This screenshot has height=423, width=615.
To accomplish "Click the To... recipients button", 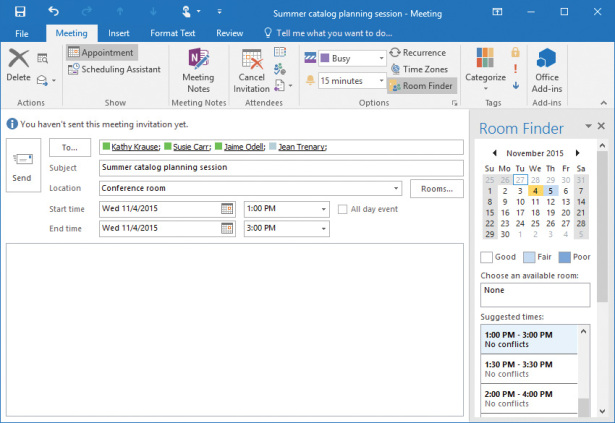I will tap(69, 147).
